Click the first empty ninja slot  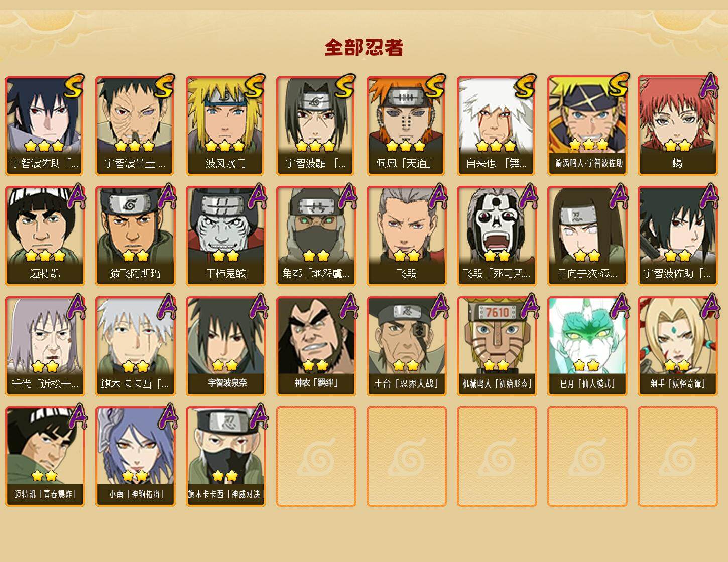click(316, 457)
